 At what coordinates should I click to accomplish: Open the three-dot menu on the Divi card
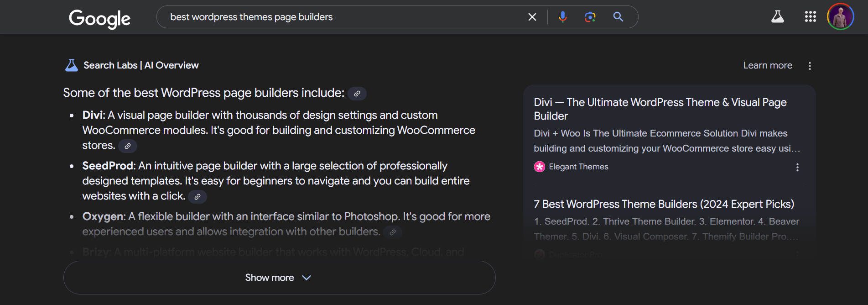(x=798, y=167)
